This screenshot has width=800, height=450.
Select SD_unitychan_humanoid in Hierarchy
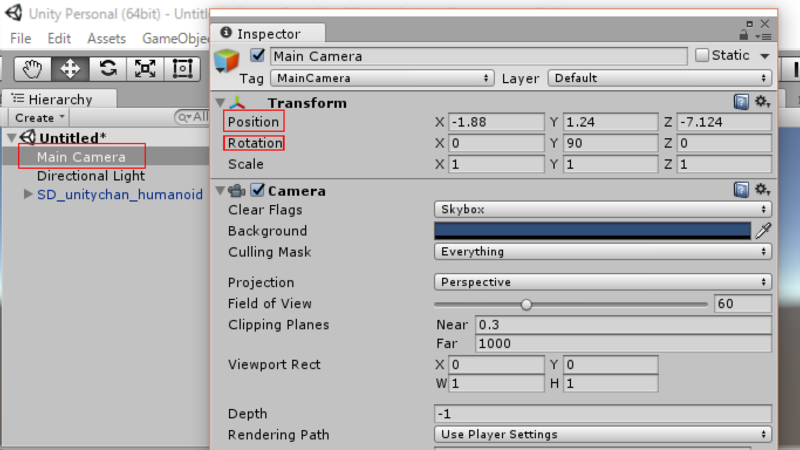pos(120,194)
